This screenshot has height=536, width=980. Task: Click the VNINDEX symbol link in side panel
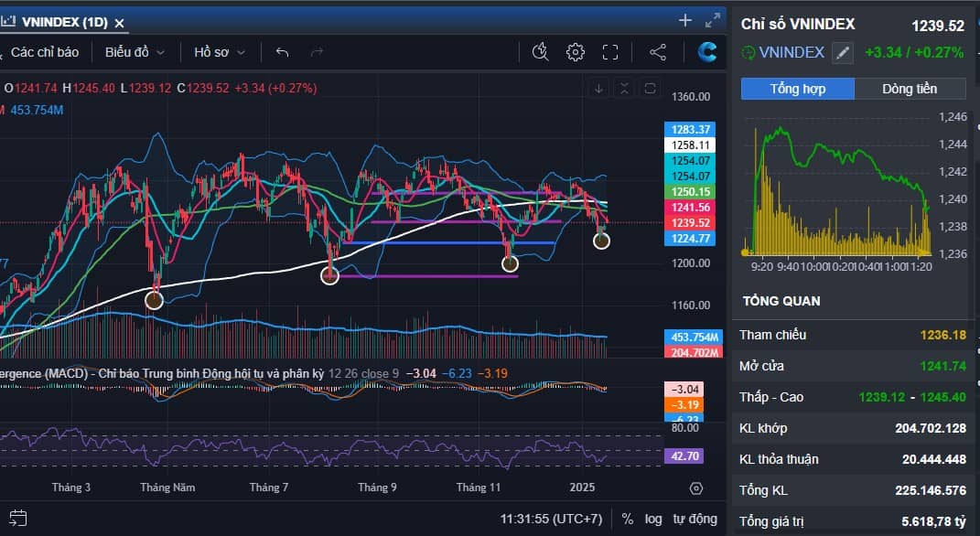tap(792, 53)
